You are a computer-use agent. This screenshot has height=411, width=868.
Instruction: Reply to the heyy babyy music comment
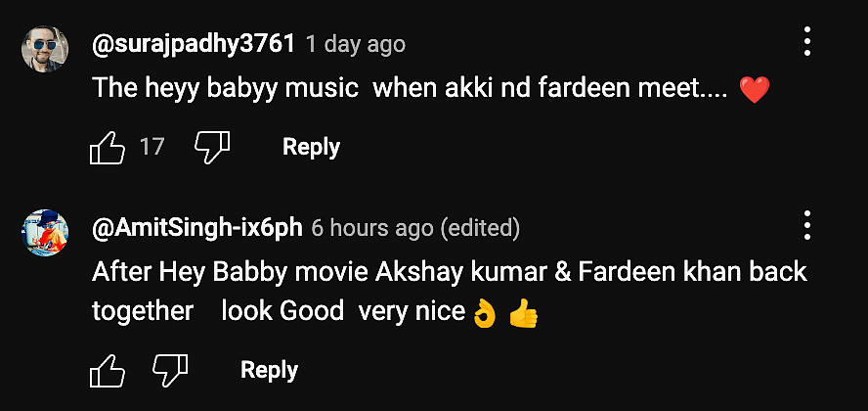pyautogui.click(x=311, y=148)
